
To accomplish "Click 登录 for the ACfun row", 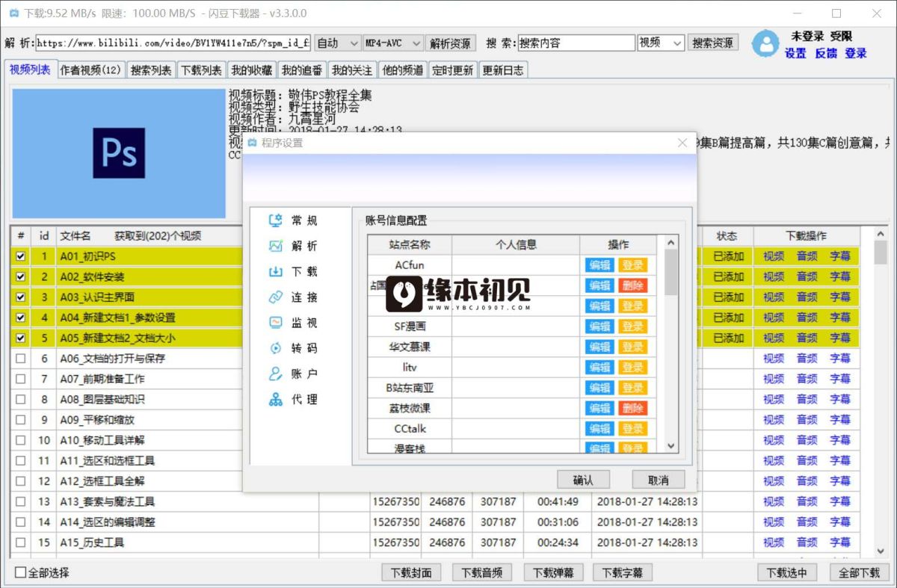I will click(632, 265).
